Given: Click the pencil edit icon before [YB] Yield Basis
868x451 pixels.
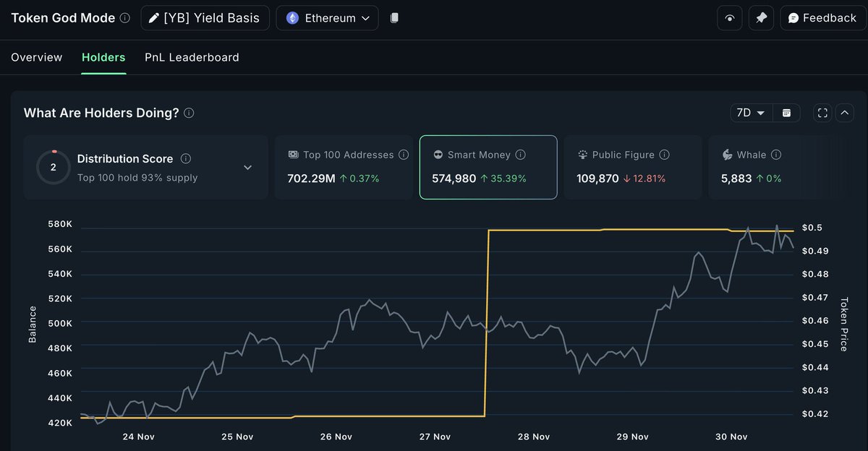Looking at the screenshot, I should (x=153, y=18).
